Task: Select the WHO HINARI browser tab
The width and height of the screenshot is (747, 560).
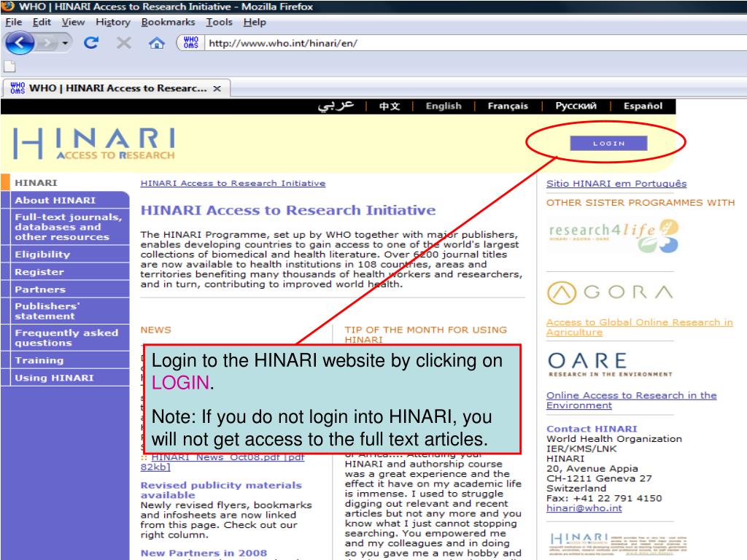Action: [116, 88]
